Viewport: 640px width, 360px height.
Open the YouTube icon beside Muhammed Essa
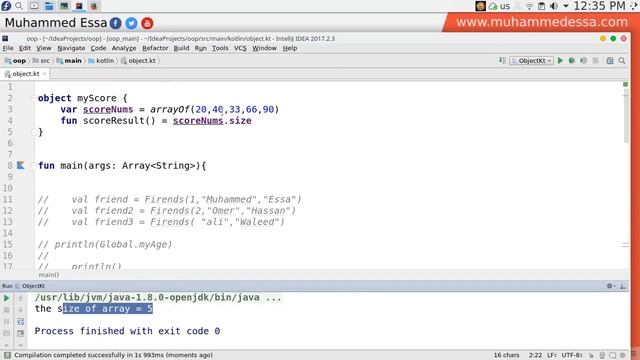[147, 23]
